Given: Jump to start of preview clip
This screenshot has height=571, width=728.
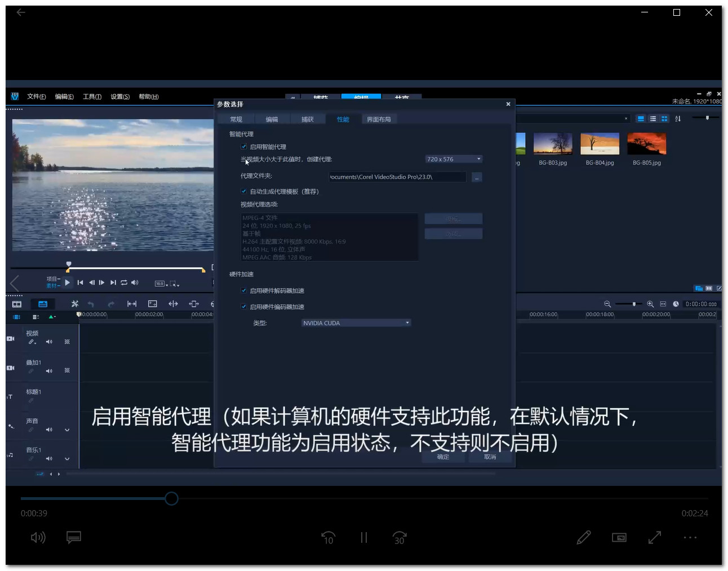Looking at the screenshot, I should click(x=80, y=282).
